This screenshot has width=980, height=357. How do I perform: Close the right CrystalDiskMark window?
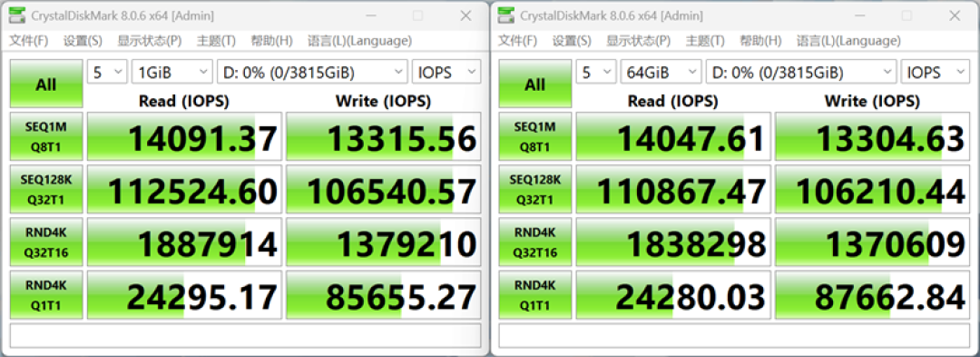[955, 15]
